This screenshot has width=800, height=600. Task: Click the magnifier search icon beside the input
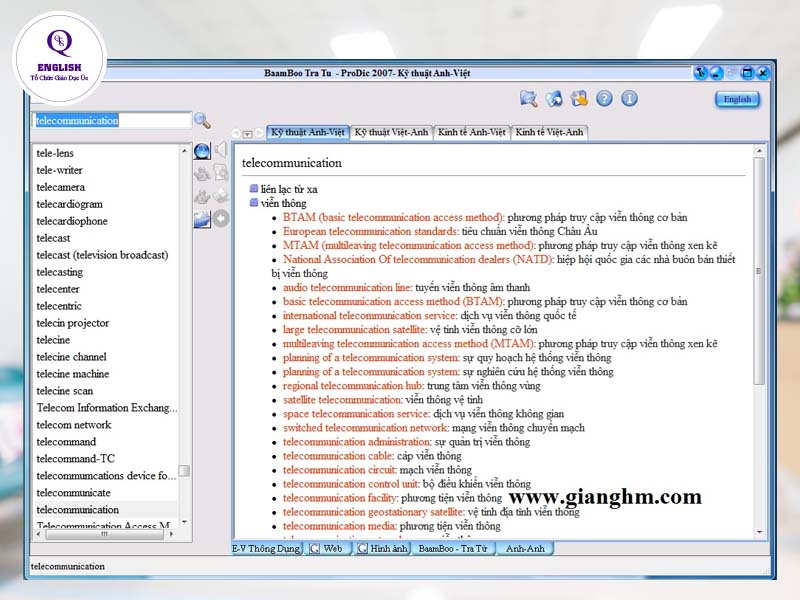203,120
